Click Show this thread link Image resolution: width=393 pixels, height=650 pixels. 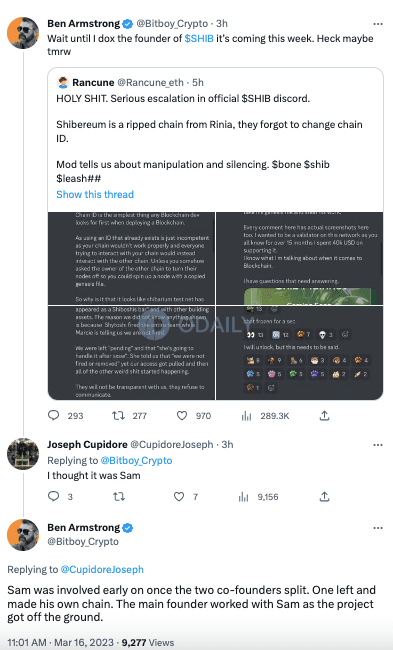coord(95,194)
